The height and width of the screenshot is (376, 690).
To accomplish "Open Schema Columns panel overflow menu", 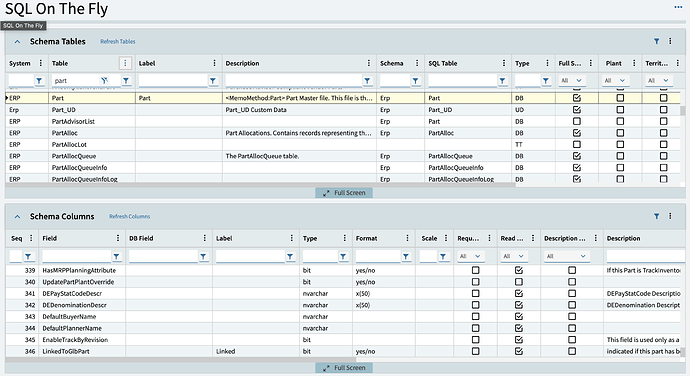I will pos(670,216).
